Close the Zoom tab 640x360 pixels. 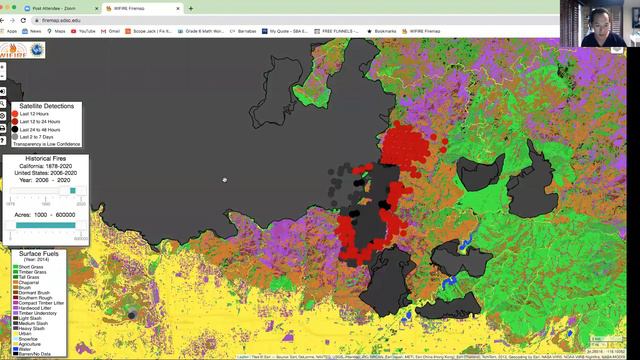97,8
